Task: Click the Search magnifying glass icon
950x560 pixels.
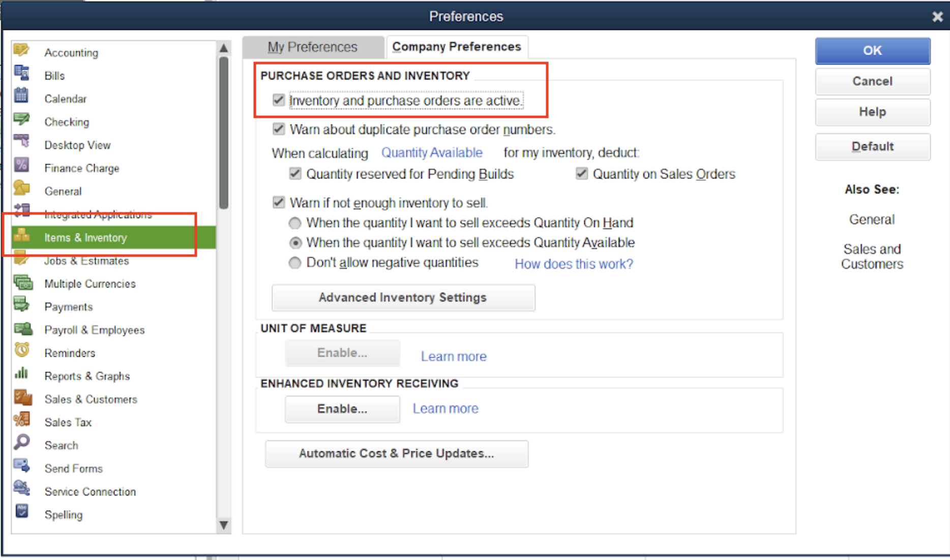Action: [x=22, y=443]
